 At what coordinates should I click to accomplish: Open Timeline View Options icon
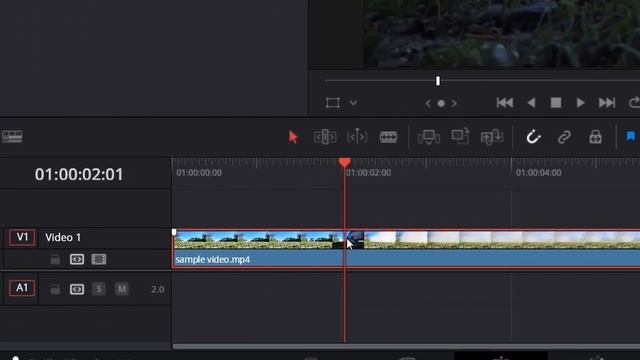[12, 136]
